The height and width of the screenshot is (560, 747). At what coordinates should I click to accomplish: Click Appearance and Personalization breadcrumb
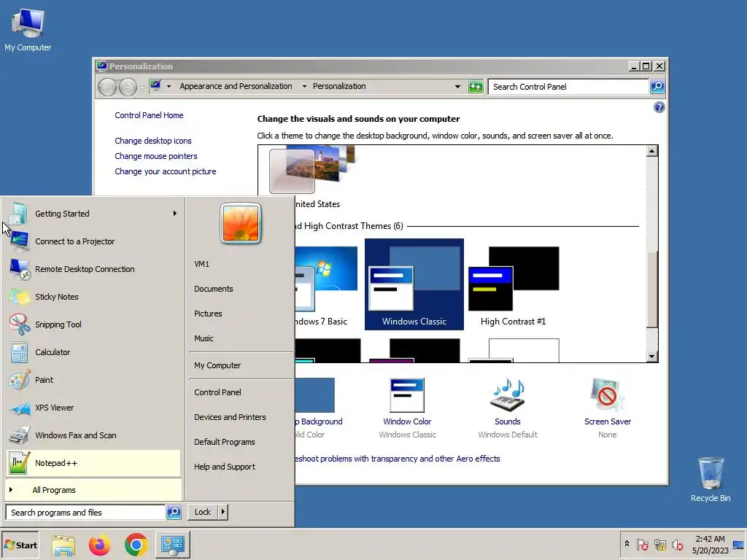point(236,86)
